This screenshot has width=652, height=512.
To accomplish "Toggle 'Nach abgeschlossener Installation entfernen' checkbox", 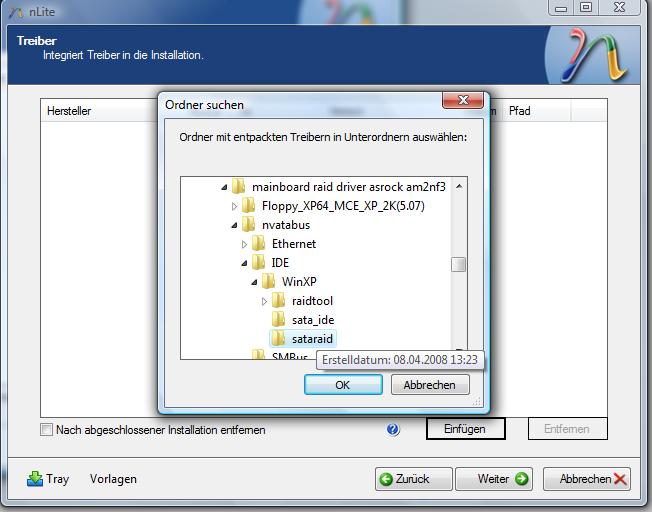I will click(x=47, y=429).
